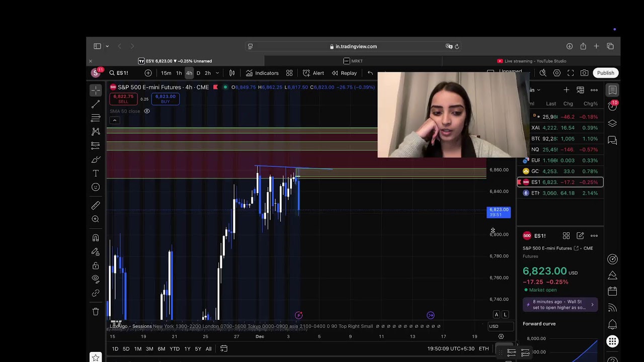This screenshot has height=362, width=644.
Task: Expand the timeframe intervals dropdown
Action: point(217,73)
